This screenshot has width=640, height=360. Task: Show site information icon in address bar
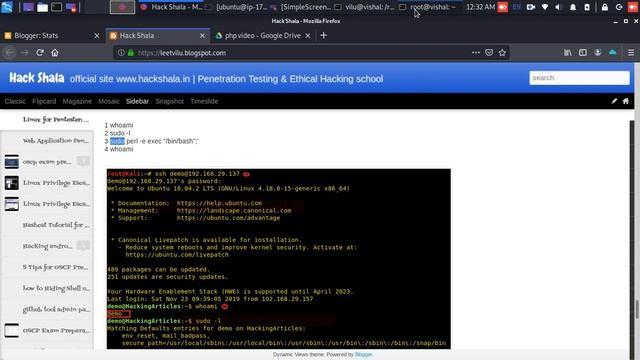pos(121,53)
